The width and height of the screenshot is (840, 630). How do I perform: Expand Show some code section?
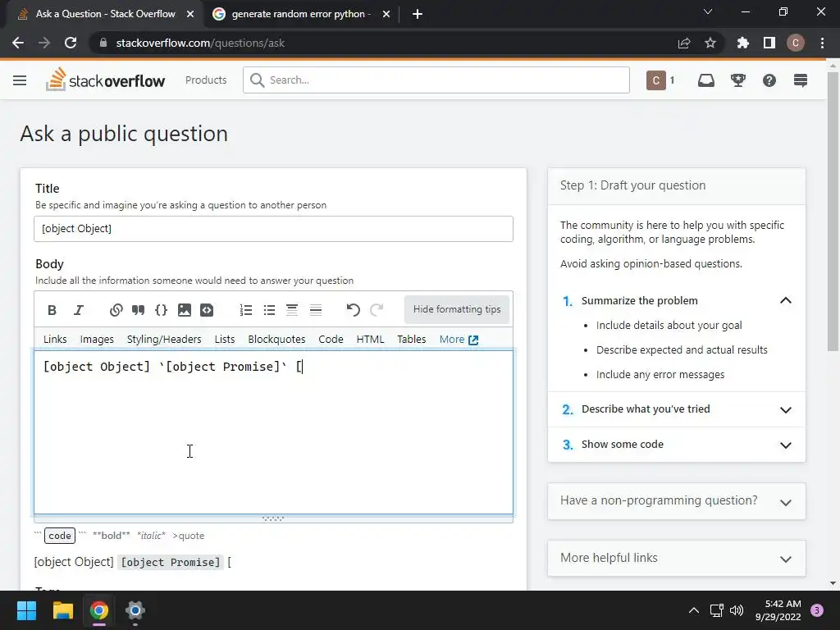tap(785, 445)
